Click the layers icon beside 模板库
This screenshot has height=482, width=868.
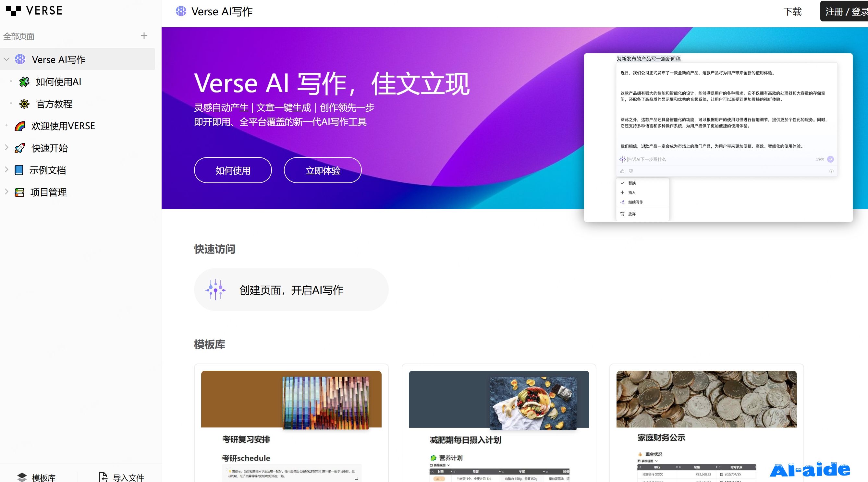(22, 477)
